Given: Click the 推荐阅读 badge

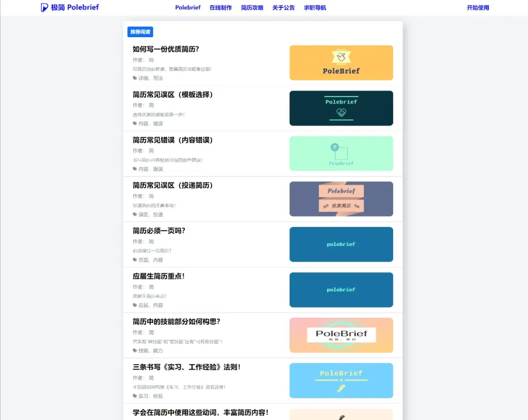Looking at the screenshot, I should coord(140,32).
